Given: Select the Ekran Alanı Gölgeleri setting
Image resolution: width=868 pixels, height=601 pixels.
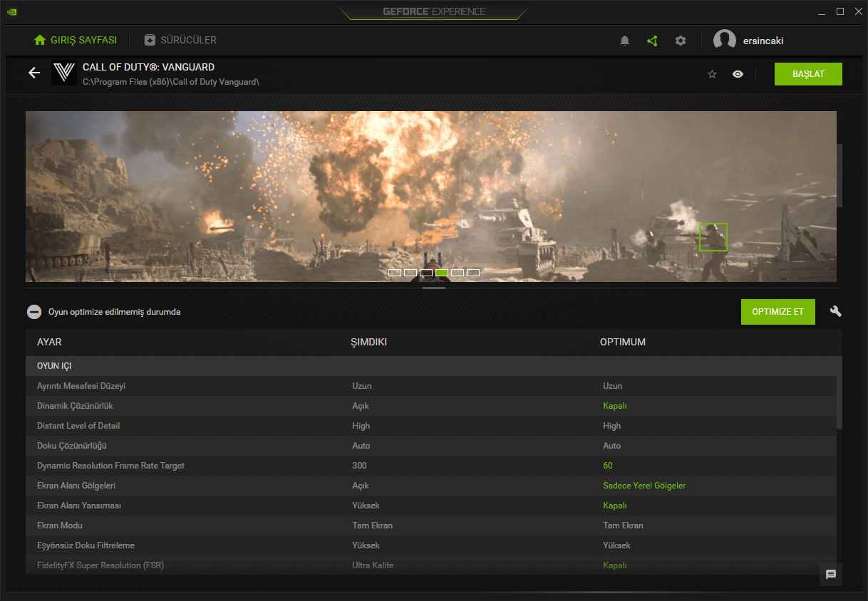Looking at the screenshot, I should pos(431,486).
